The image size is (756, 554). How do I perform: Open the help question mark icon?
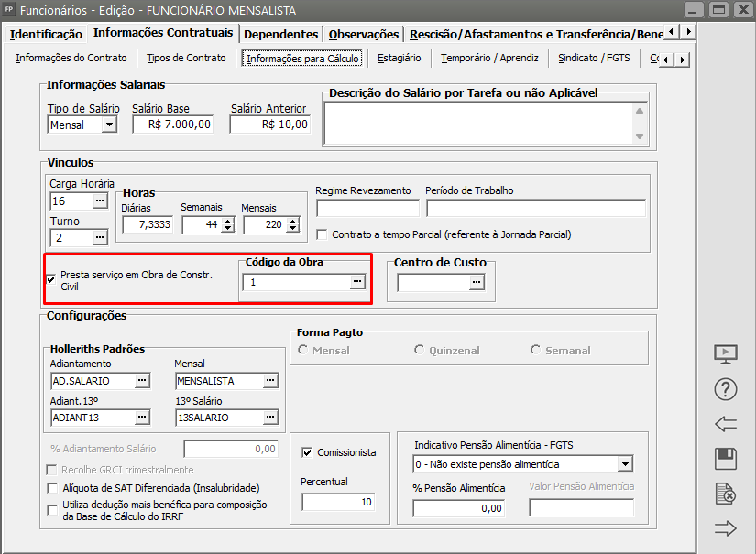(x=725, y=389)
